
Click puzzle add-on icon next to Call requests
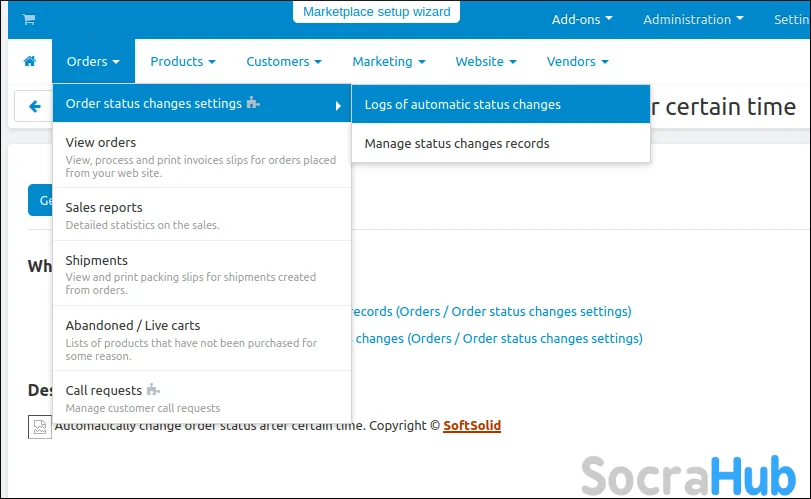pyautogui.click(x=153, y=390)
